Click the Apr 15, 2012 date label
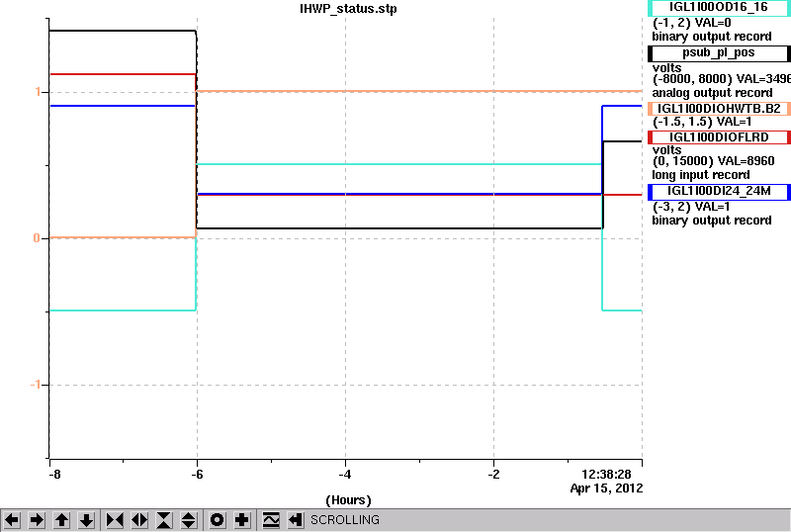Viewport: 791px width, 532px height. pos(606,488)
